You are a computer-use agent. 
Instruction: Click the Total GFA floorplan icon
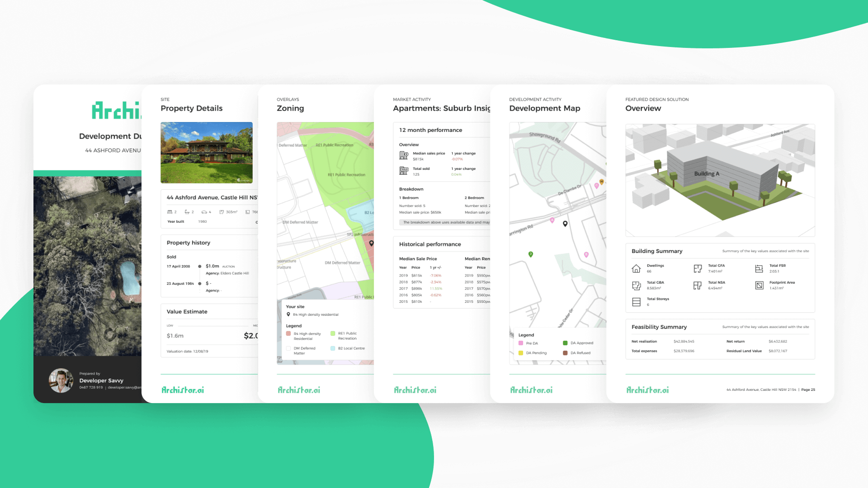pyautogui.click(x=698, y=269)
